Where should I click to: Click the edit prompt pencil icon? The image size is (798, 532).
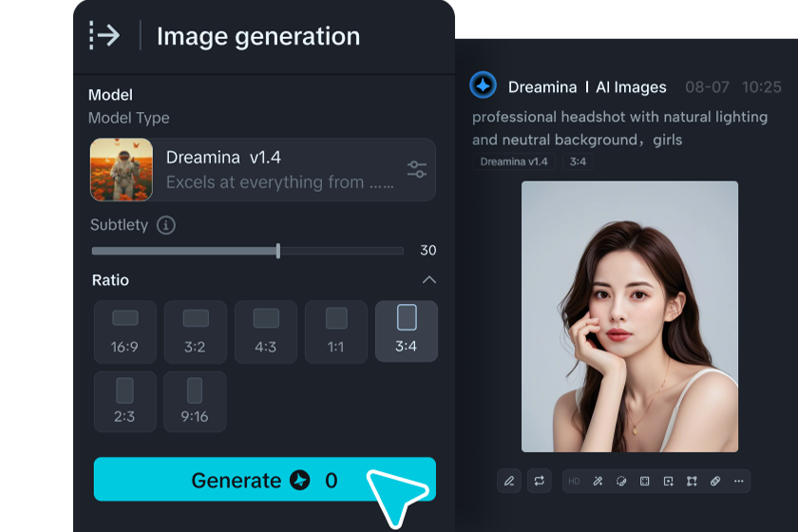(509, 481)
